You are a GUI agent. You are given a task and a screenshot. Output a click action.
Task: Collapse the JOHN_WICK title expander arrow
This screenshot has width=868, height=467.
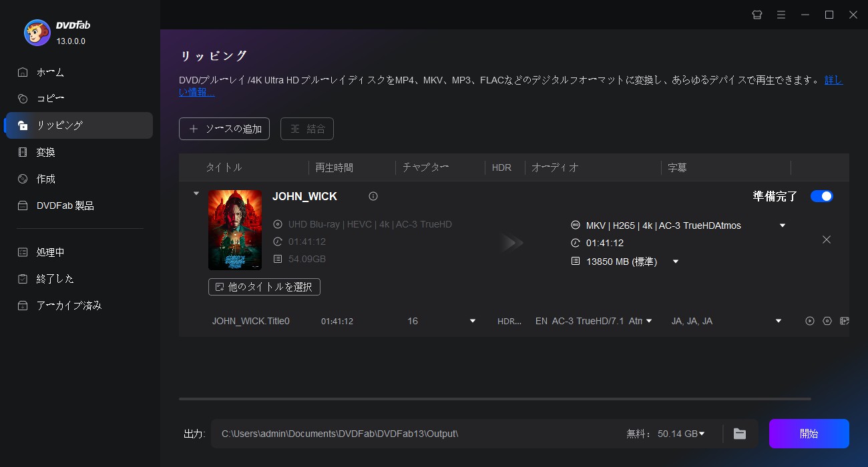pos(196,194)
